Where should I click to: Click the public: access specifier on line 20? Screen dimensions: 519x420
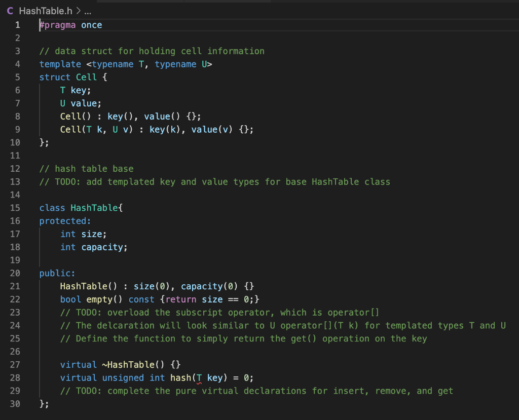click(x=56, y=273)
